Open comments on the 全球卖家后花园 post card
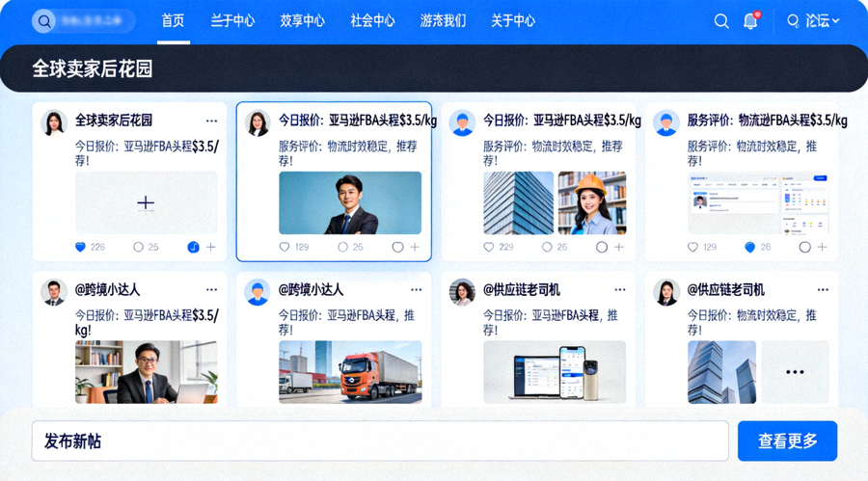 (x=138, y=247)
